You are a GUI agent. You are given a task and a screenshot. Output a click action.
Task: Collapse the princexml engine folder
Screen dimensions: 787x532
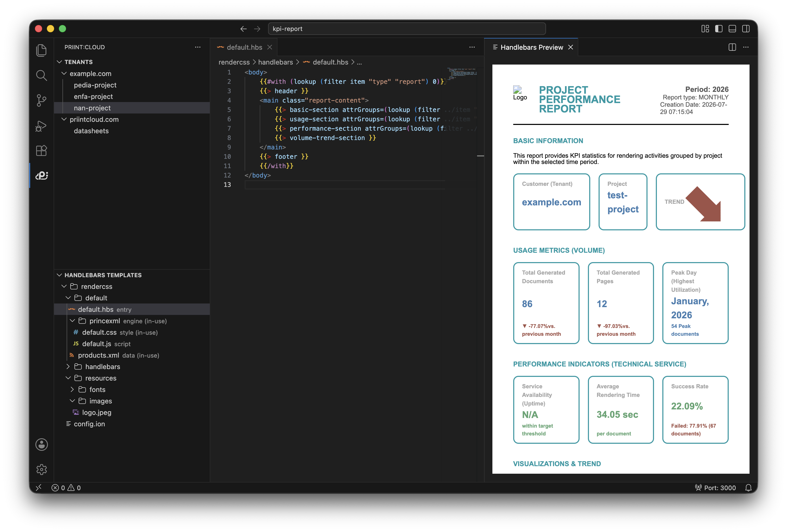(72, 321)
